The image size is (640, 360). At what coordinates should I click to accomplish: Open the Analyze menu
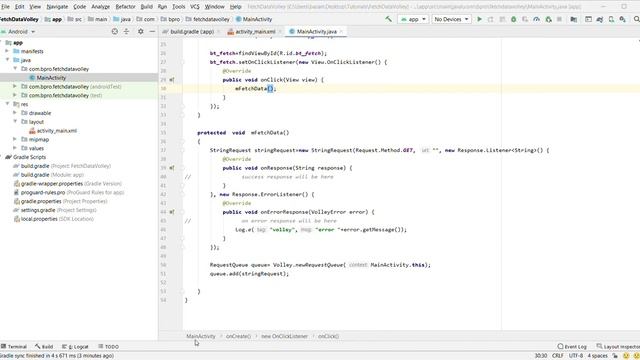[100, 7]
